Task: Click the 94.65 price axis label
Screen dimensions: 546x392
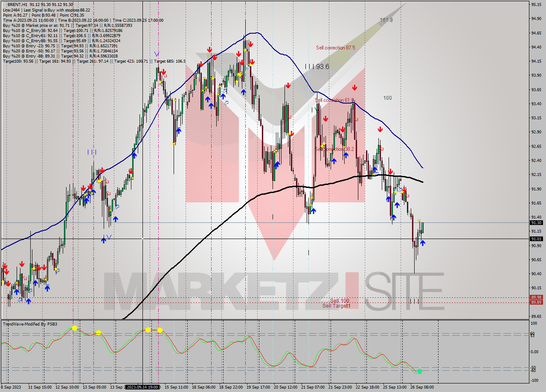Action: (x=536, y=33)
